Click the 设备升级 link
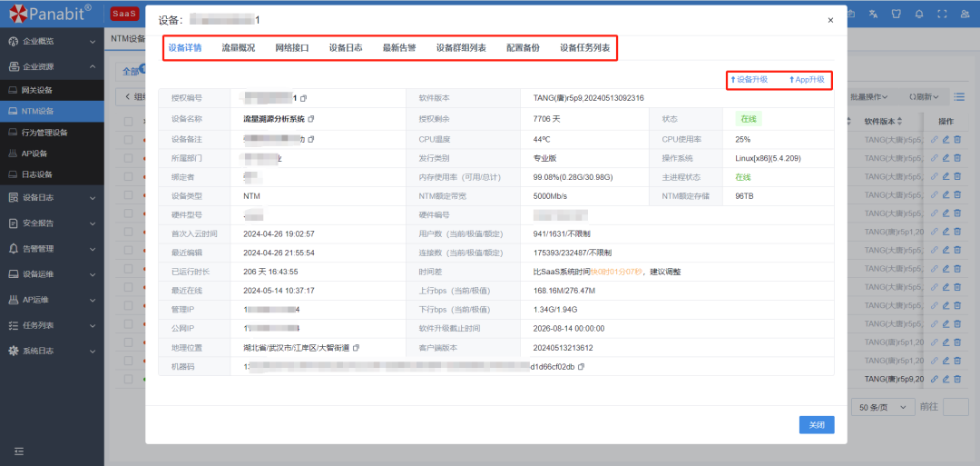The height and width of the screenshot is (466, 980). [749, 80]
